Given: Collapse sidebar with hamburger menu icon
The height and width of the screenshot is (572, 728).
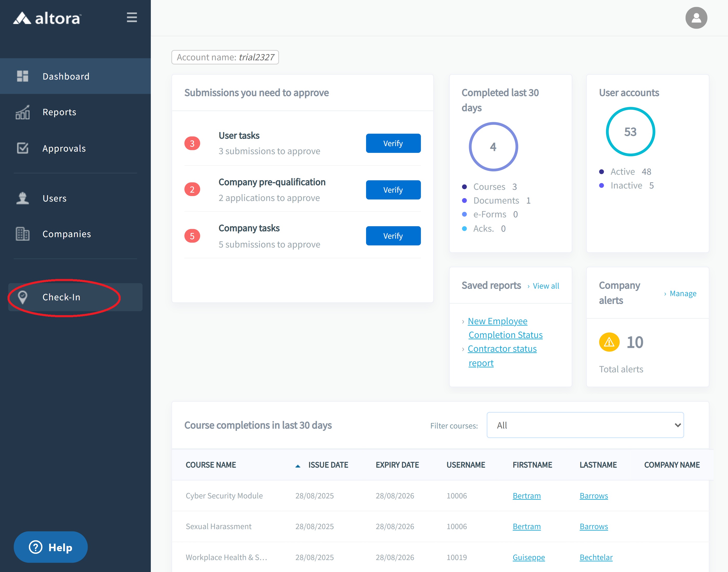Looking at the screenshot, I should click(132, 17).
